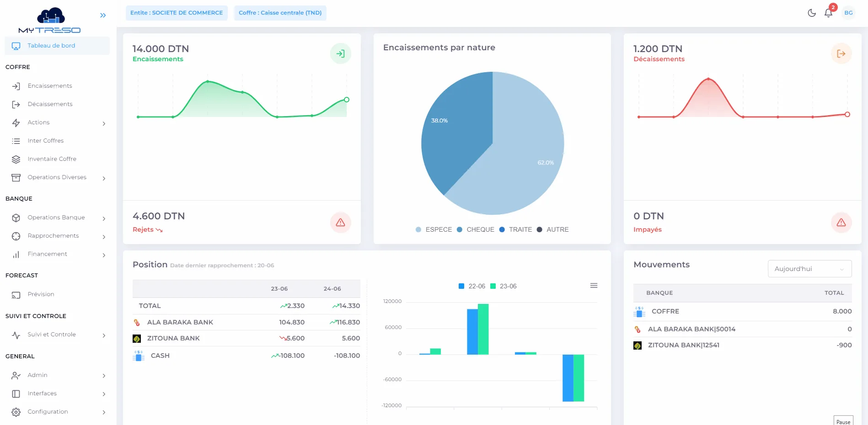Toggle CHEQUE legend in pie chart
This screenshot has width=868, height=425.
coord(476,229)
